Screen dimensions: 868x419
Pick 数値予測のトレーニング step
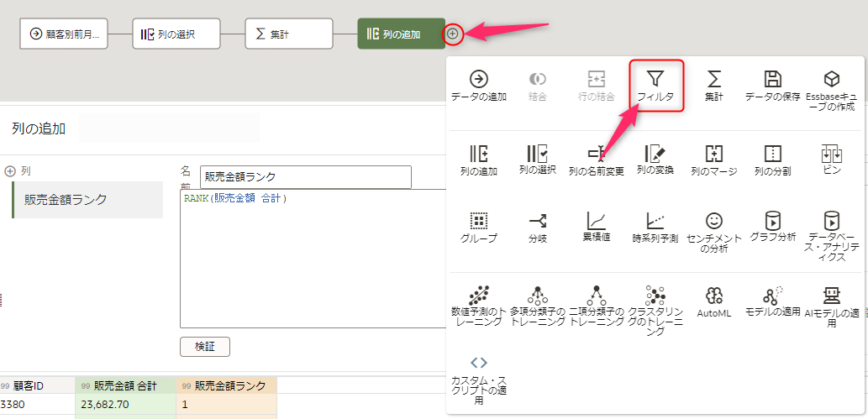click(x=479, y=306)
